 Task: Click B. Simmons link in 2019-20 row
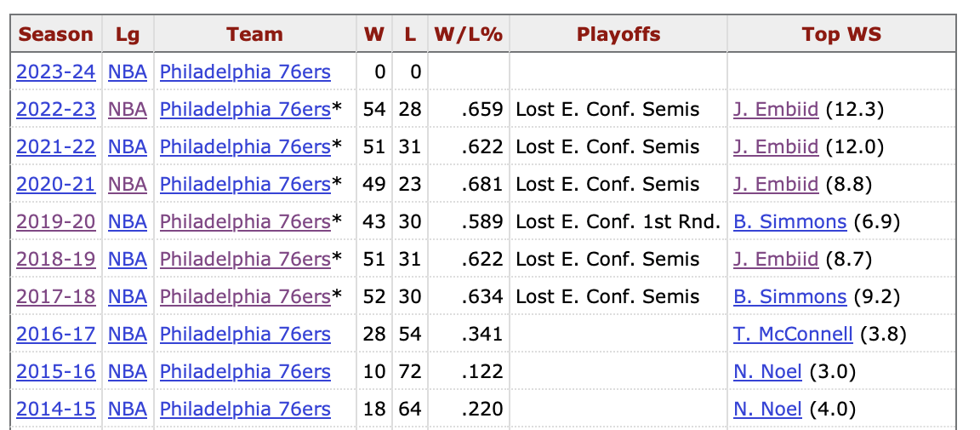tap(789, 222)
